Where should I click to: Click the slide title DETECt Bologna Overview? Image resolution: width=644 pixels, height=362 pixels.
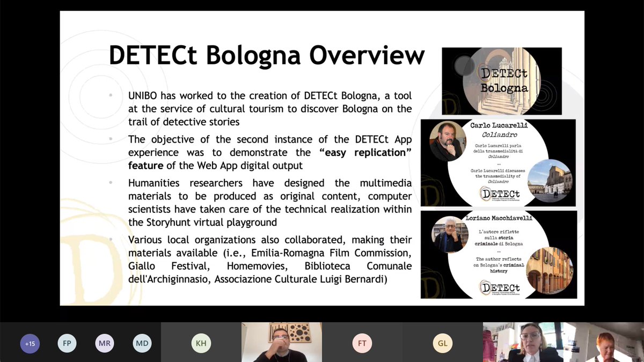pos(266,55)
